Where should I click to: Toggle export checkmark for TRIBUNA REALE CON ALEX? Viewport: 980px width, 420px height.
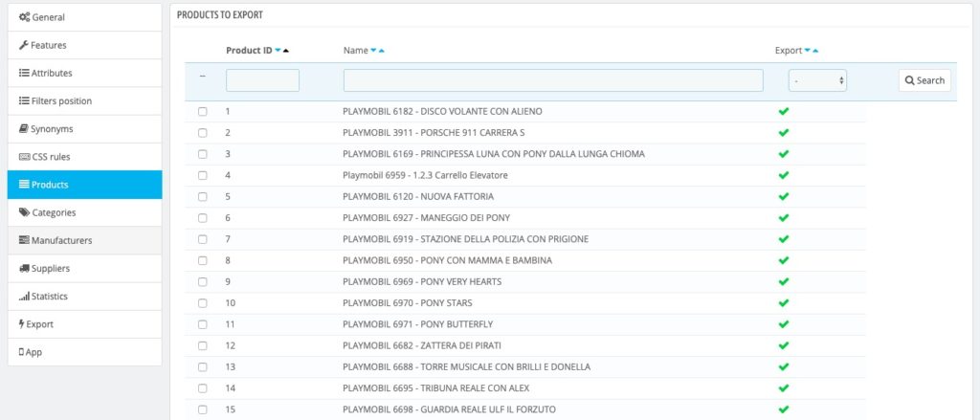784,387
